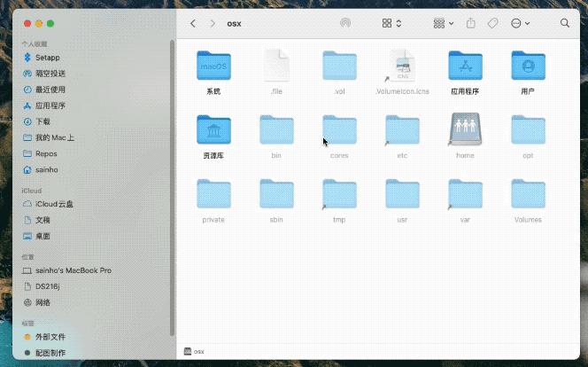Open Setapp in the sidebar
Image resolution: width=588 pixels, height=367 pixels.
click(49, 58)
